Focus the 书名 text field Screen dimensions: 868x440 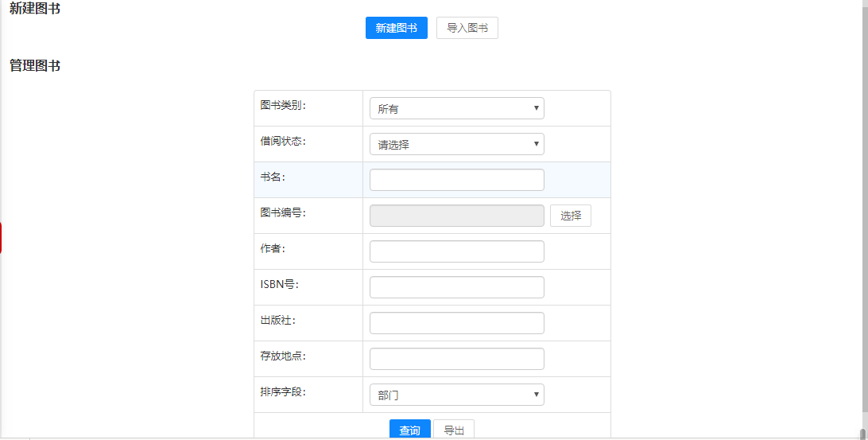click(x=456, y=180)
